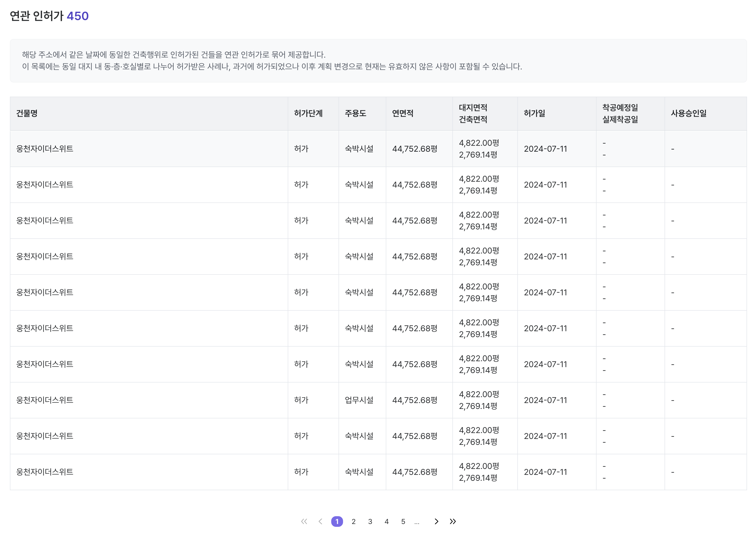Open page 4 of results
This screenshot has width=756, height=541.
tap(386, 521)
